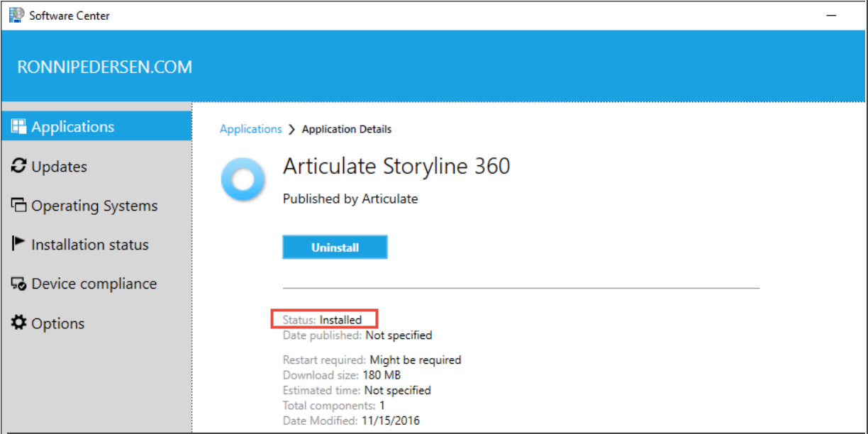Screen dimensions: 868x434
Task: Click the RONNIPEDERSEN.COM banner title
Action: pyautogui.click(x=105, y=67)
